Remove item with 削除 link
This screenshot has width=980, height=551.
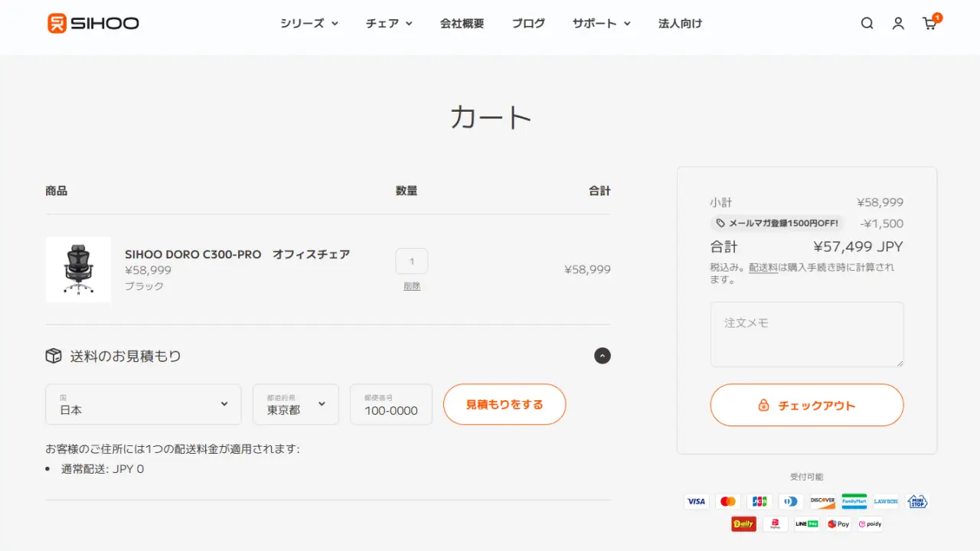[x=412, y=286]
